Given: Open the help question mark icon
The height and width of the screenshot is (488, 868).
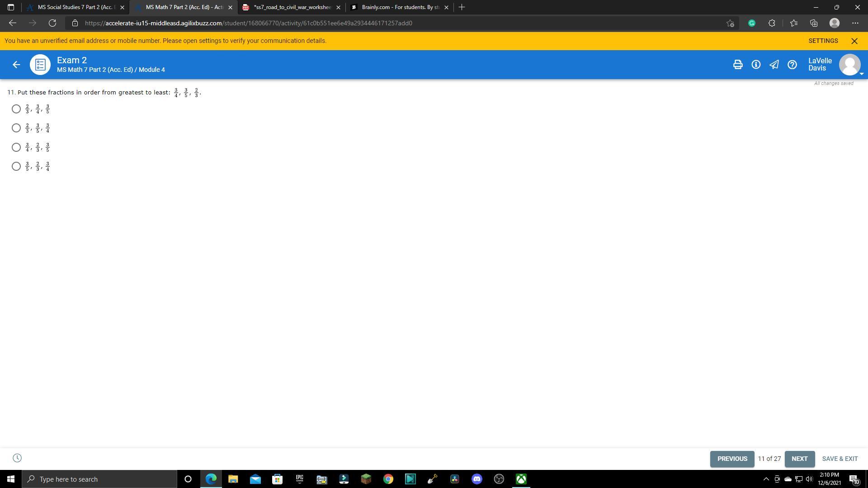Looking at the screenshot, I should [792, 65].
